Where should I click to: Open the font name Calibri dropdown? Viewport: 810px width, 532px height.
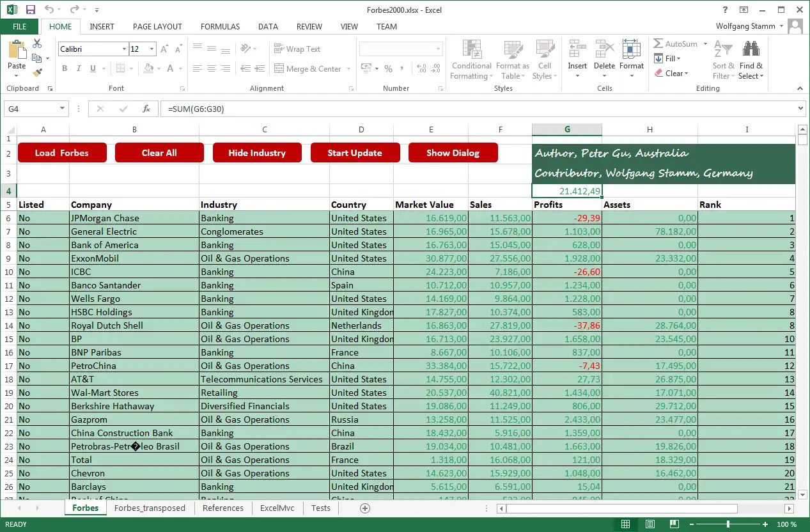pyautogui.click(x=124, y=49)
